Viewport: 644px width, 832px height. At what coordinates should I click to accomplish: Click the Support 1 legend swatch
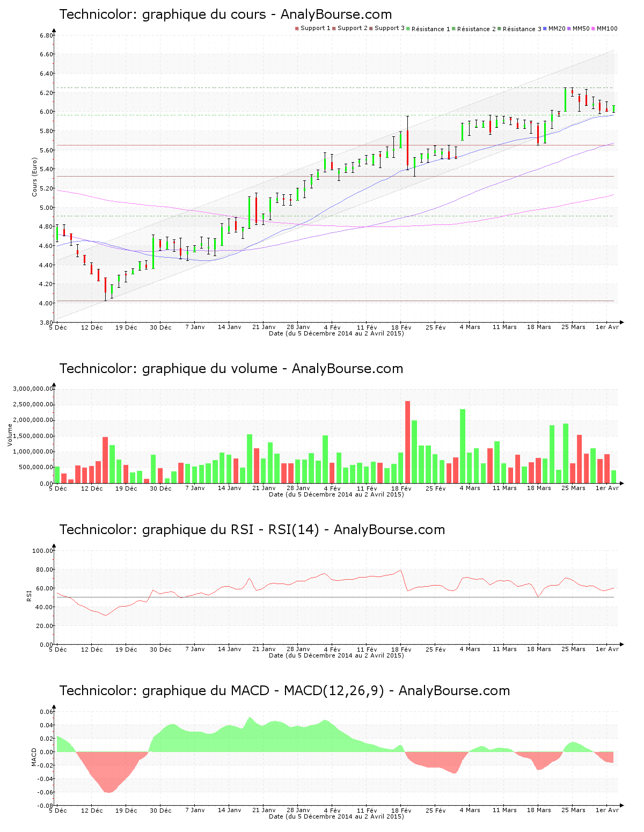[x=297, y=28]
